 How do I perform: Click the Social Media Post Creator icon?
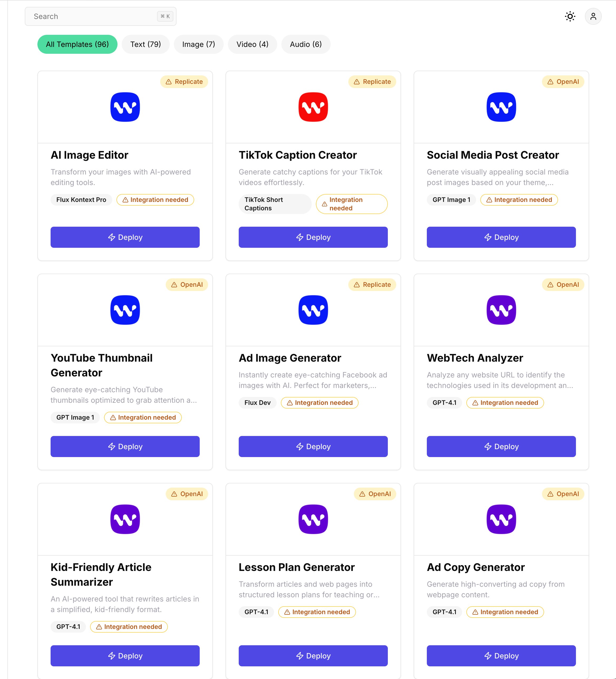pos(501,107)
